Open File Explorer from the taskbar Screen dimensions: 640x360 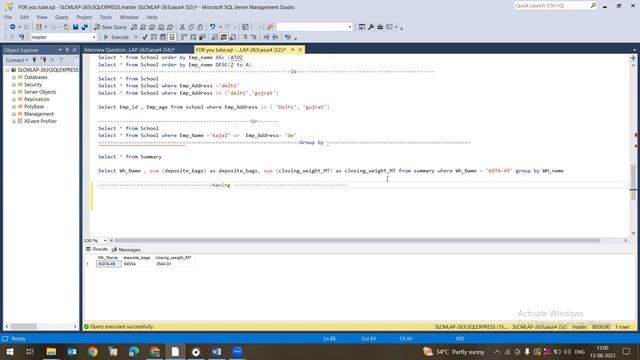[51, 352]
